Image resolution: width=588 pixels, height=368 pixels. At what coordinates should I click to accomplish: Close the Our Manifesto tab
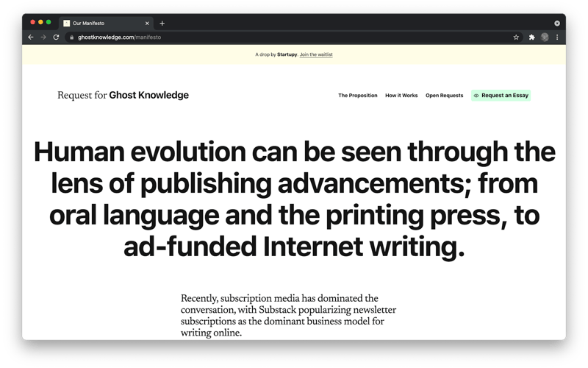[x=147, y=24]
